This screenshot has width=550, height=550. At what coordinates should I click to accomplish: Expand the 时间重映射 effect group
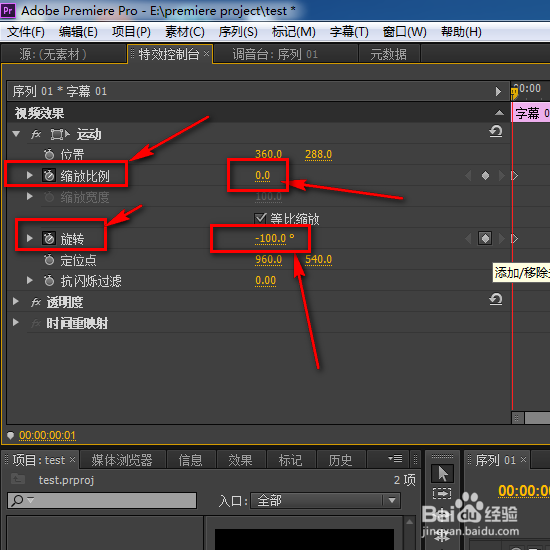click(16, 322)
